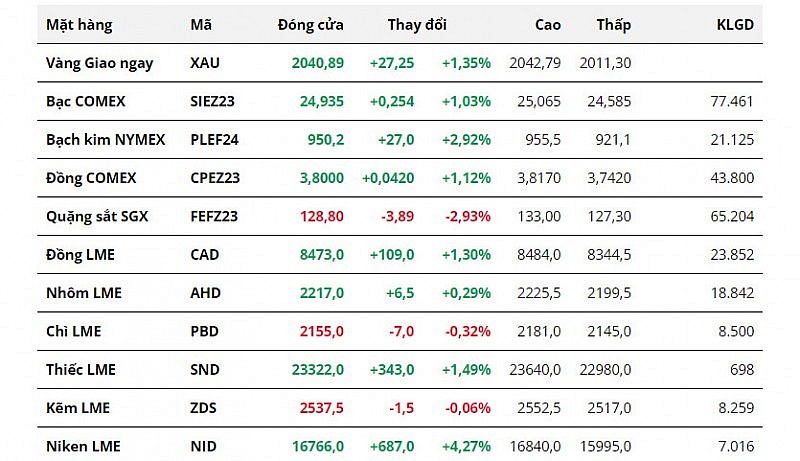Select the "Thiếc LME" row name
This screenshot has width=800, height=461.
coord(81,370)
